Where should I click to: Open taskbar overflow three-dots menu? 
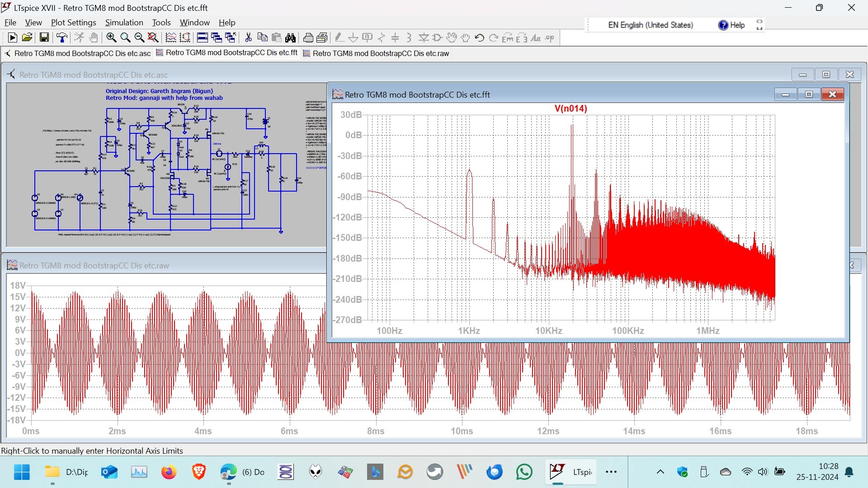tap(611, 472)
